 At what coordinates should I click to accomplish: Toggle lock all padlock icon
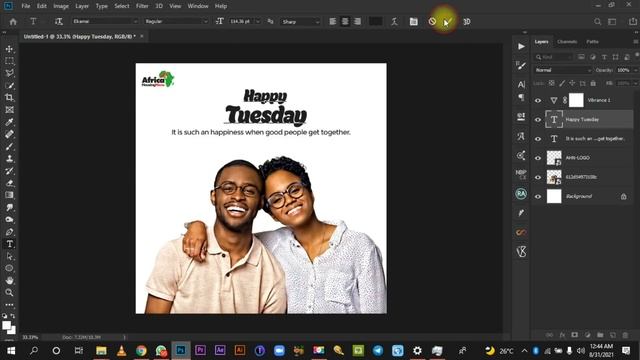pos(593,83)
